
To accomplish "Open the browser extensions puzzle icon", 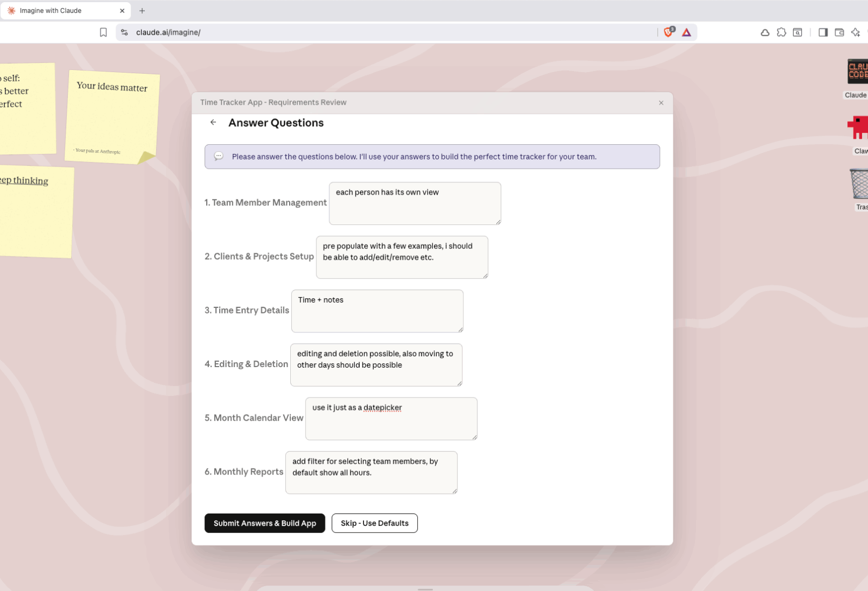I will (x=781, y=33).
